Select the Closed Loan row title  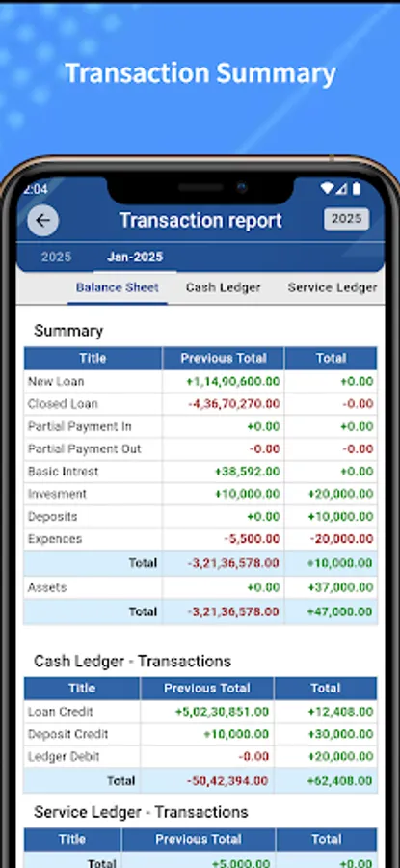pyautogui.click(x=63, y=404)
